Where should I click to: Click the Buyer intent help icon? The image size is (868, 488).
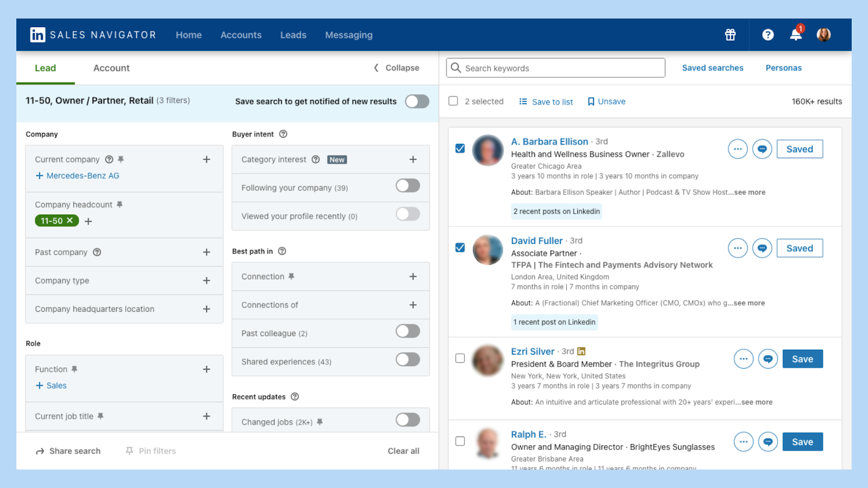(283, 134)
